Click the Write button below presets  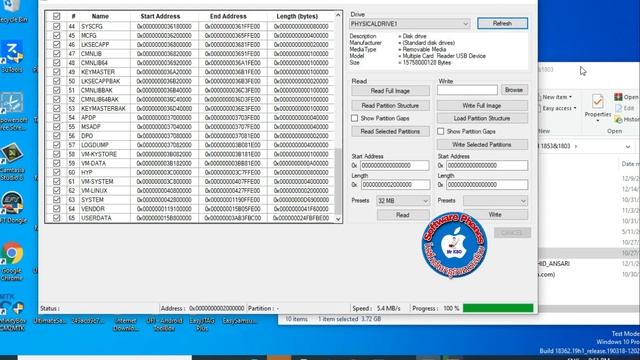495,215
